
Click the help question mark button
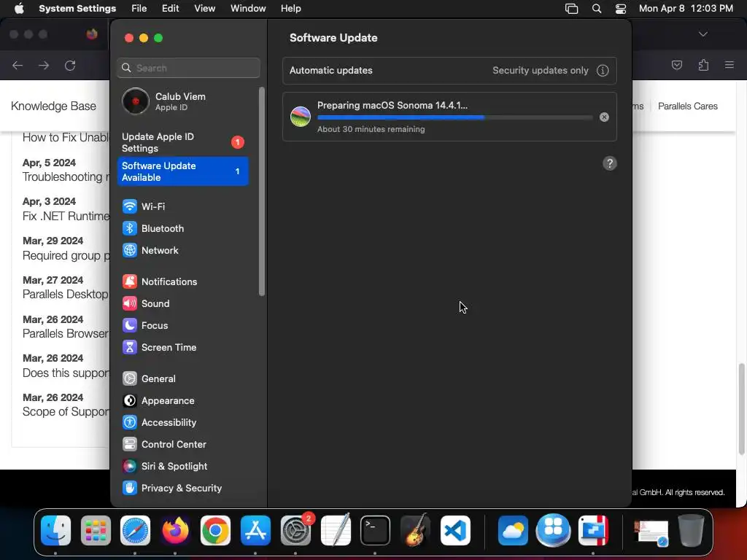coord(610,163)
